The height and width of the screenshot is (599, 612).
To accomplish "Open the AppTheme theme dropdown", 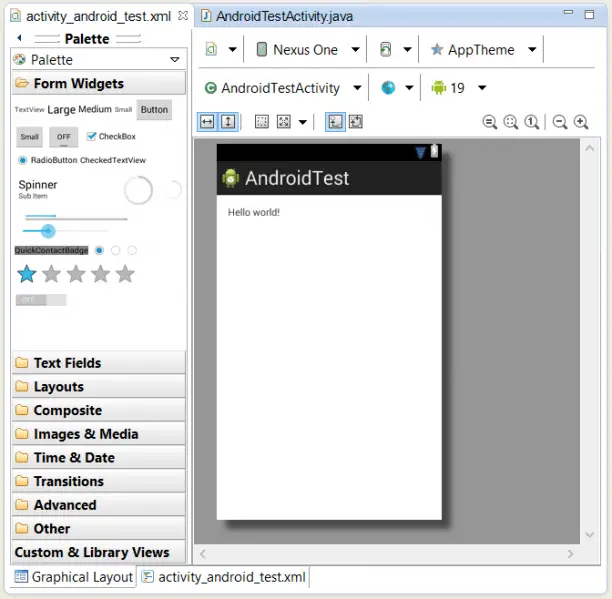I will (482, 50).
